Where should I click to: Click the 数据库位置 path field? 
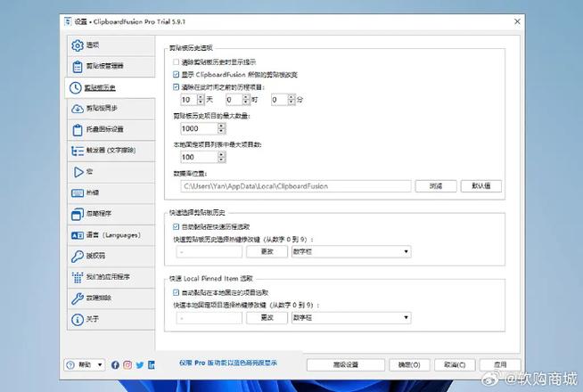click(296, 186)
